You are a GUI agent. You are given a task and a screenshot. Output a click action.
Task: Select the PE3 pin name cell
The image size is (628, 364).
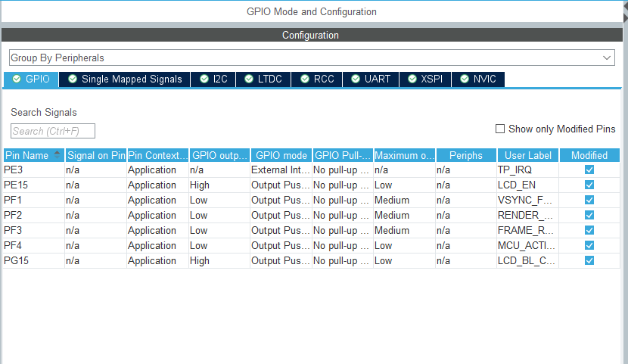(33, 170)
